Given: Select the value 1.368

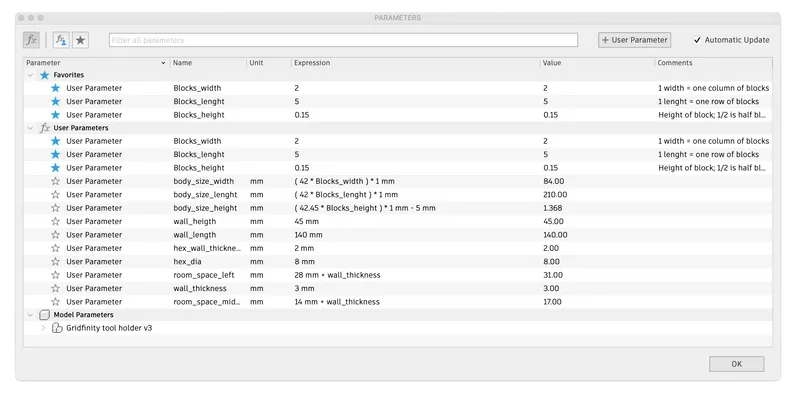Looking at the screenshot, I should pos(553,208).
